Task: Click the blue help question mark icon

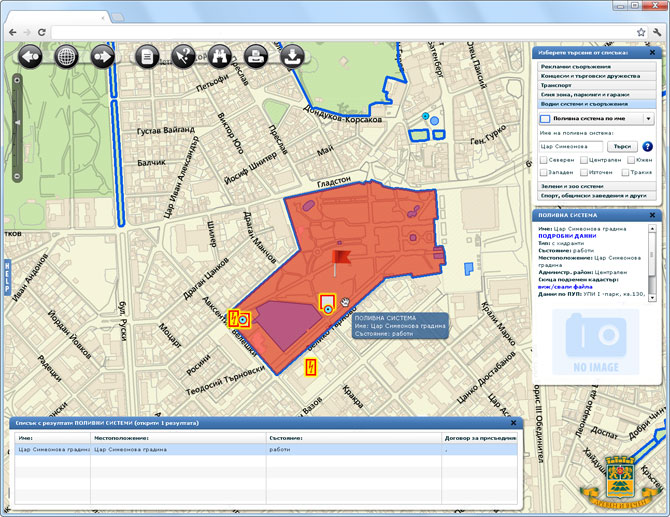Action: [x=647, y=147]
